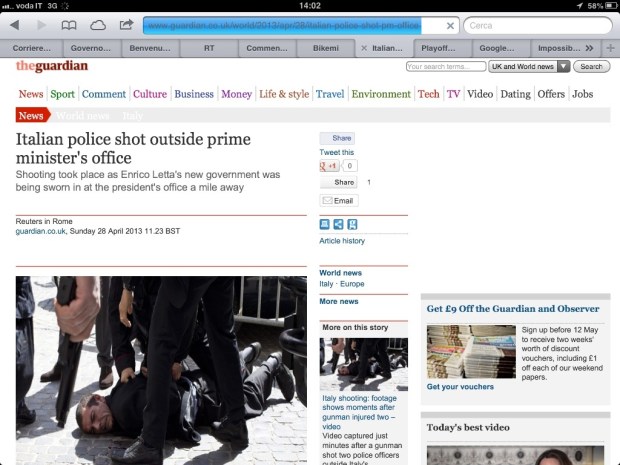Screen dimensions: 620x465
Task: Switch to the Benvenu... tab
Action: (x=150, y=48)
